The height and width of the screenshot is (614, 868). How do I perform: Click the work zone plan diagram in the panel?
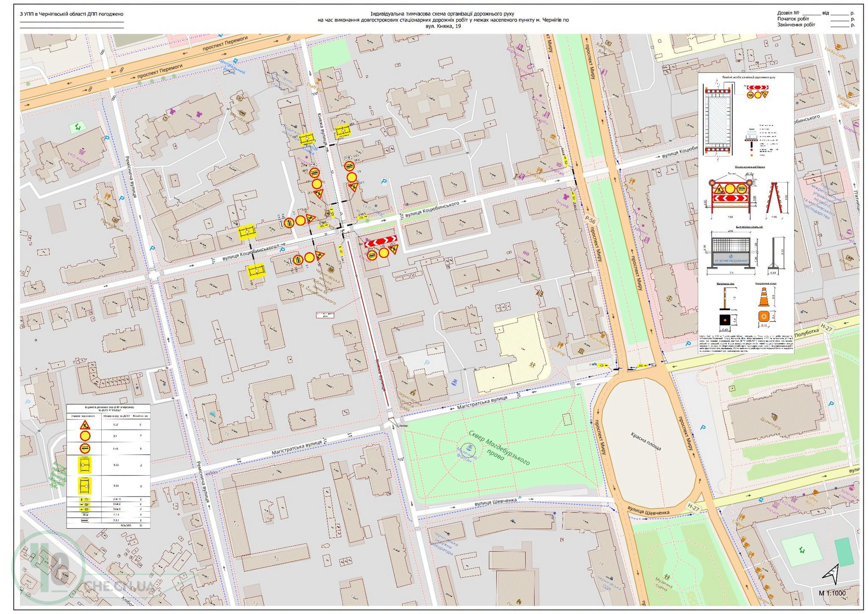coord(718,120)
